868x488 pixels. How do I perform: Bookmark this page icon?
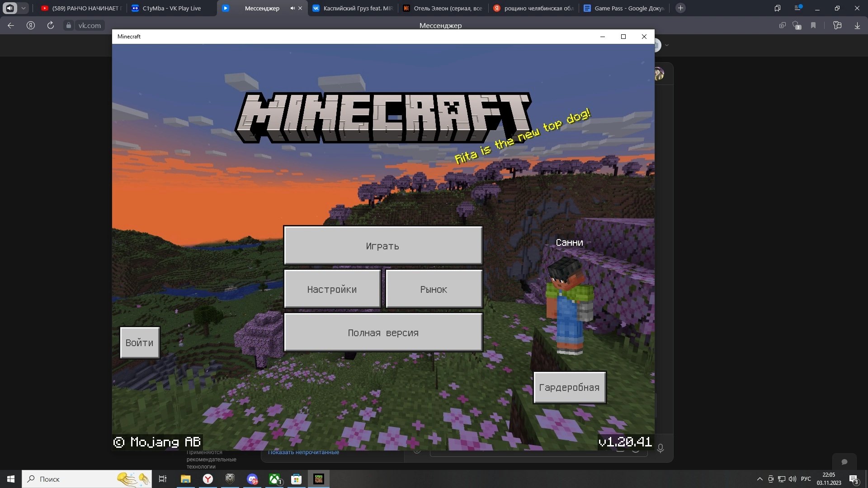(x=813, y=25)
